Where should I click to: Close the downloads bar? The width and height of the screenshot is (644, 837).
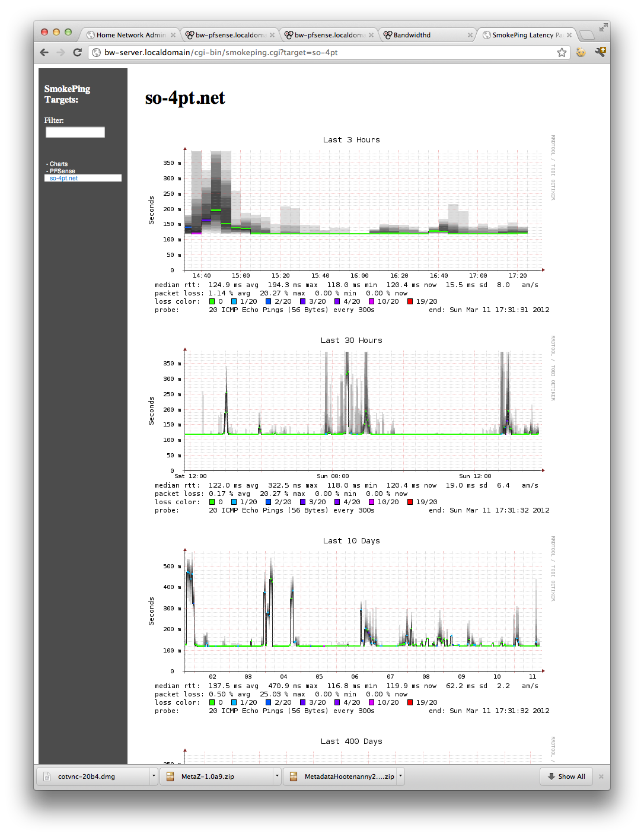point(601,776)
